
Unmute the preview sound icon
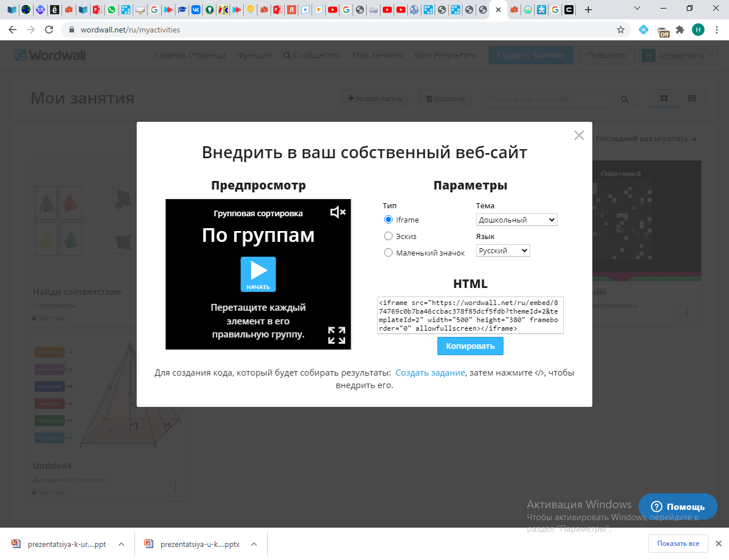338,212
